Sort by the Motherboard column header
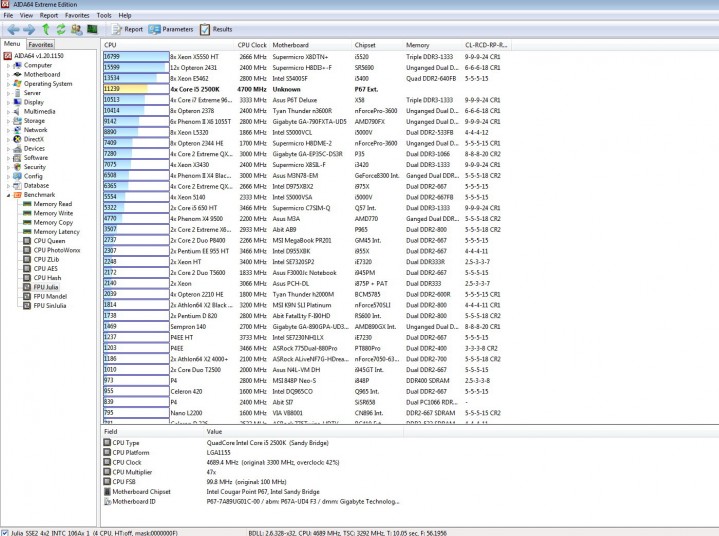This screenshot has width=719, height=536. click(x=310, y=45)
